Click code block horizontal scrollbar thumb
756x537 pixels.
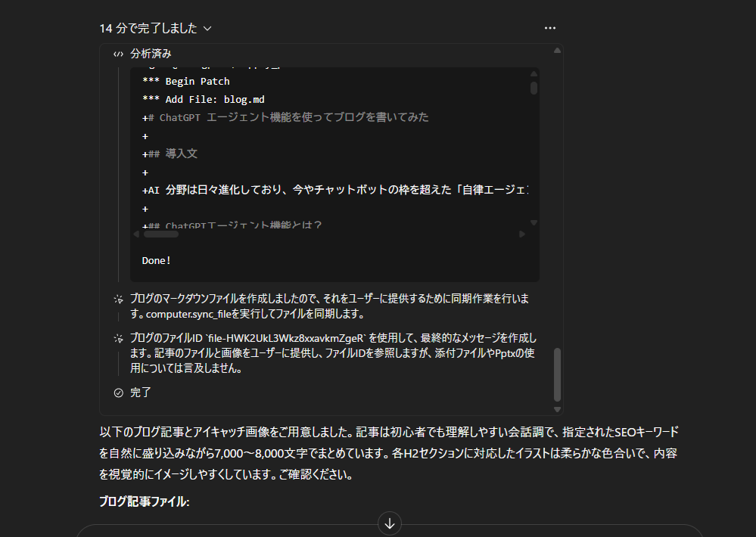tap(161, 234)
